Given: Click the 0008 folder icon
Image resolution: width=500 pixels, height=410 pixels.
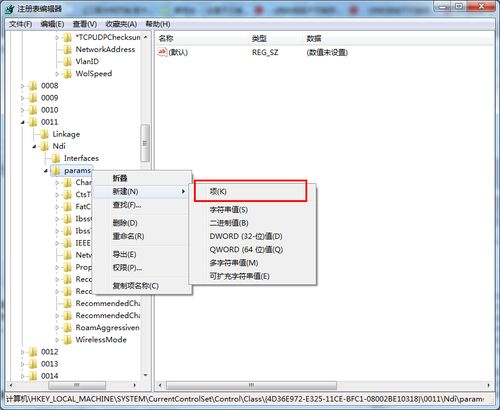Looking at the screenshot, I should point(33,86).
